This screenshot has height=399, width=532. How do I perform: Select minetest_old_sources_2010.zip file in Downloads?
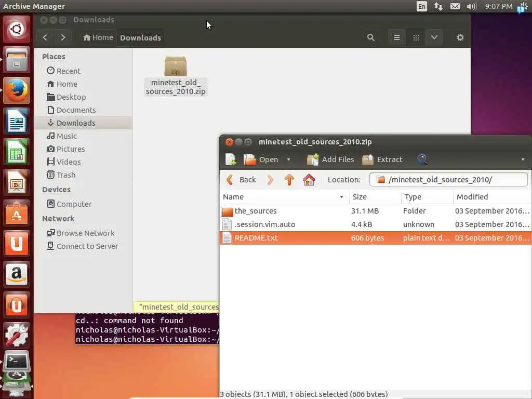176,76
